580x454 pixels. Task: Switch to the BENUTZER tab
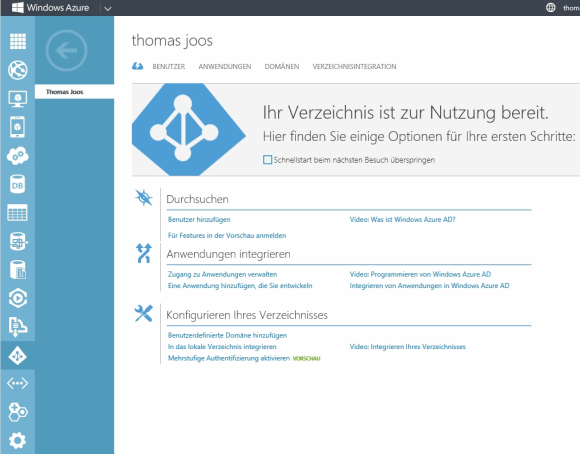(169, 67)
